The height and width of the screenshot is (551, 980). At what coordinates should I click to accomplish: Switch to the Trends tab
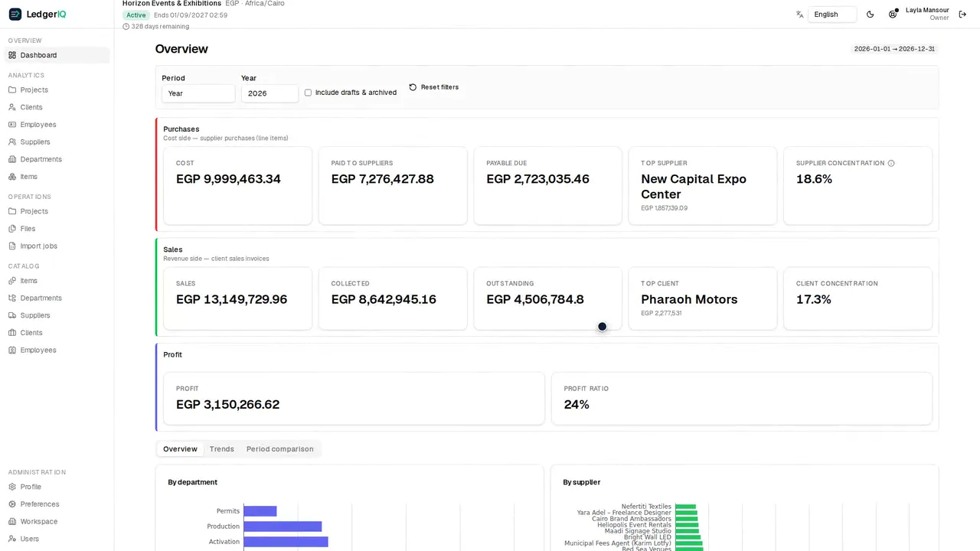tap(222, 449)
